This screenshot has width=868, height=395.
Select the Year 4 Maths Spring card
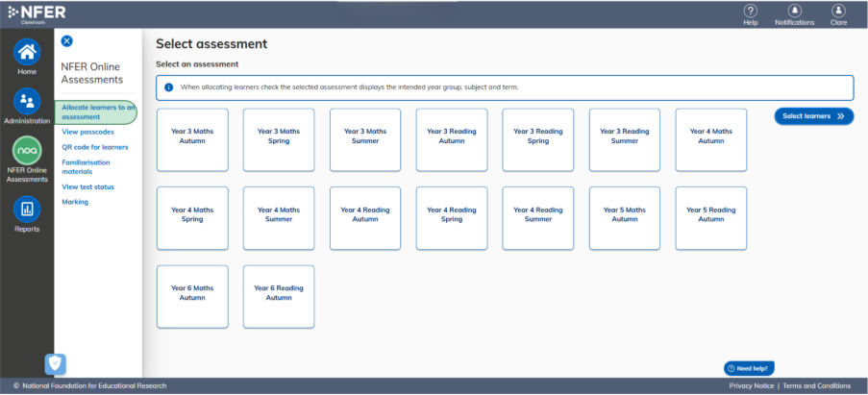pyautogui.click(x=192, y=218)
